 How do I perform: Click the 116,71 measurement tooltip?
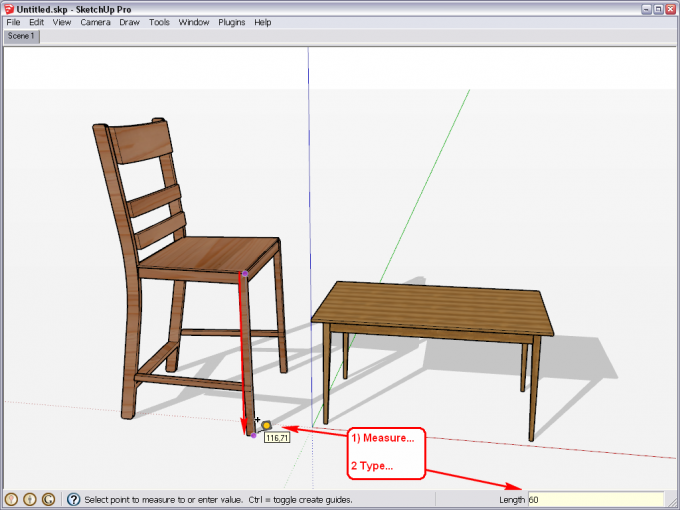click(x=277, y=438)
